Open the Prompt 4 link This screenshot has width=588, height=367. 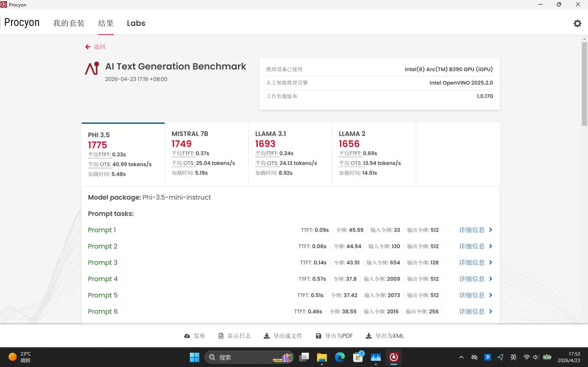click(103, 279)
